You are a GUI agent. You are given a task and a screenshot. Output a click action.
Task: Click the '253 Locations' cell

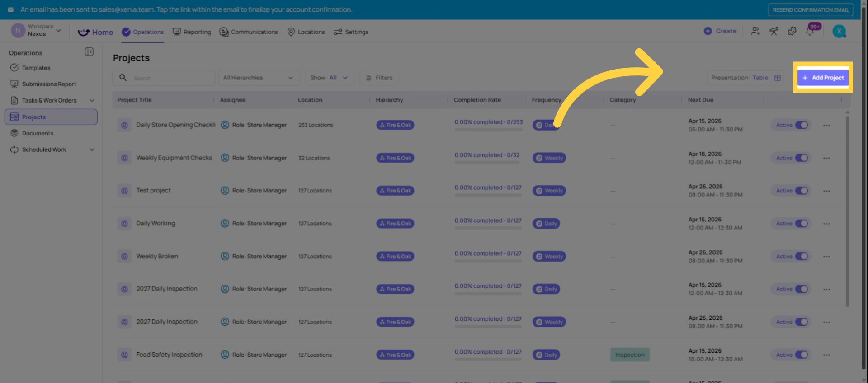pyautogui.click(x=316, y=125)
